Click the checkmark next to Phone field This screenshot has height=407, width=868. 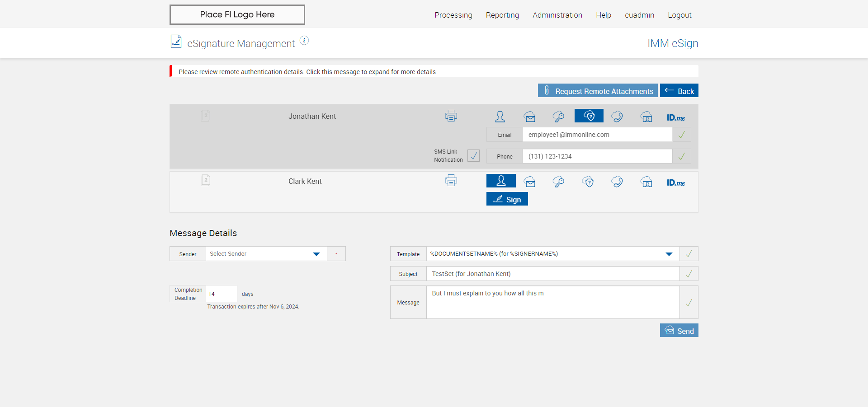pos(682,156)
